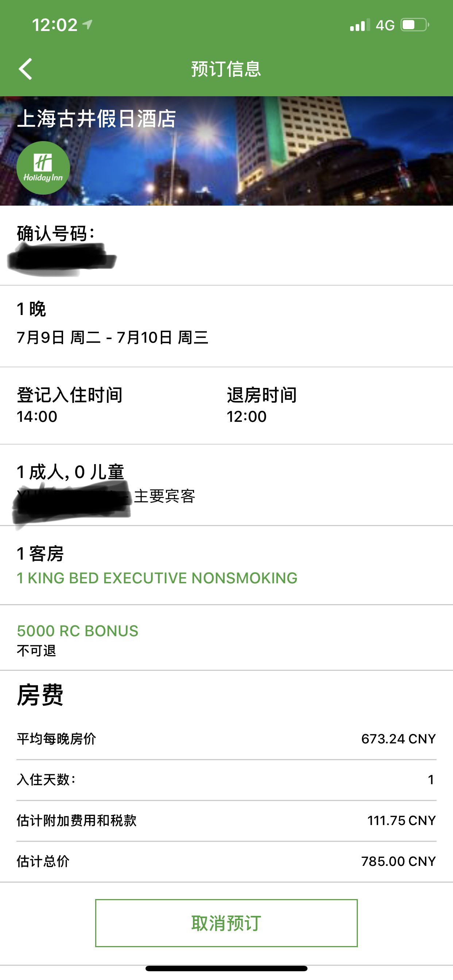Tap the 4G network indicator
The height and width of the screenshot is (980, 453).
(385, 26)
